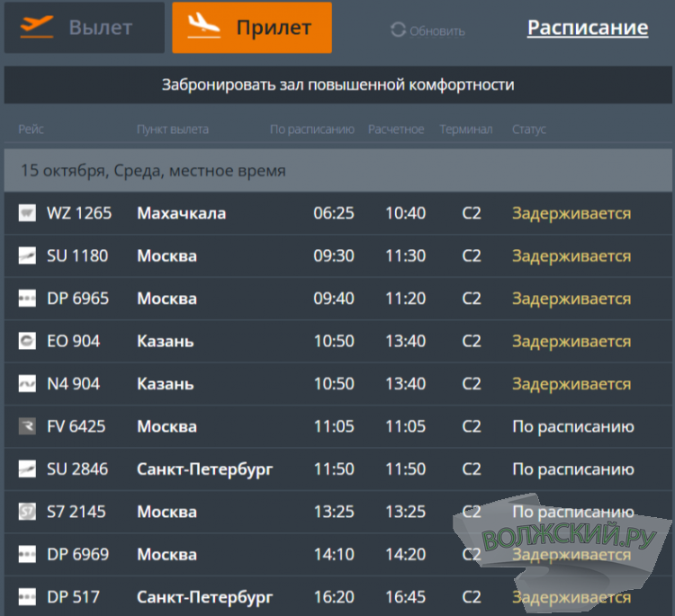Click the airline logo beside DP 517
This screenshot has height=616, width=675.
pos(27,597)
